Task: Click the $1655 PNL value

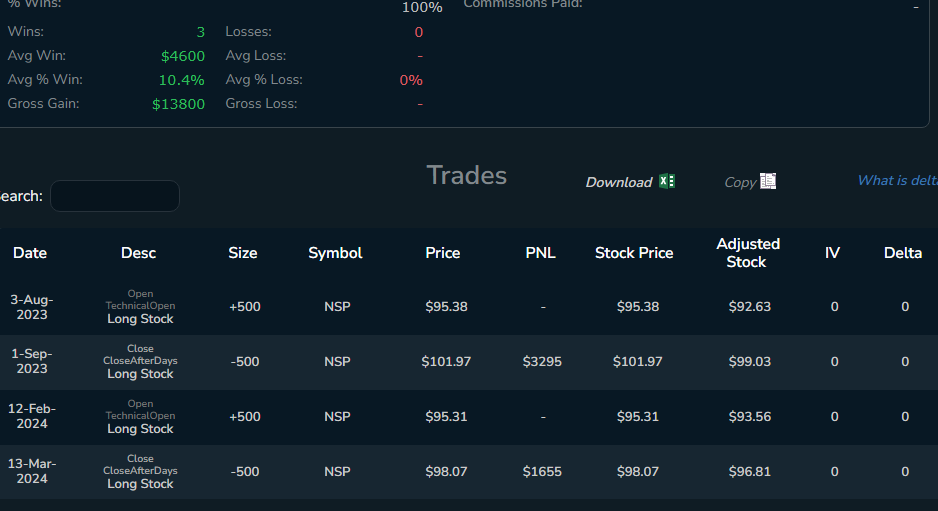Action: coord(542,471)
